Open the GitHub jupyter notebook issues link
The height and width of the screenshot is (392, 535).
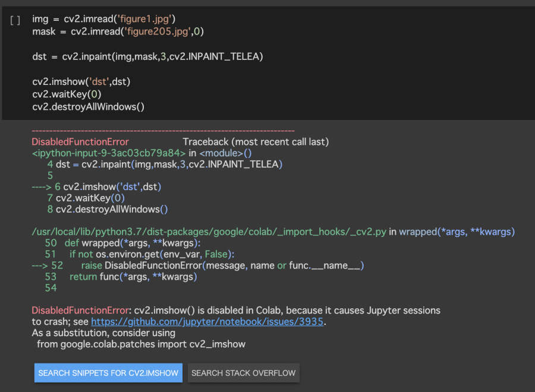point(208,322)
